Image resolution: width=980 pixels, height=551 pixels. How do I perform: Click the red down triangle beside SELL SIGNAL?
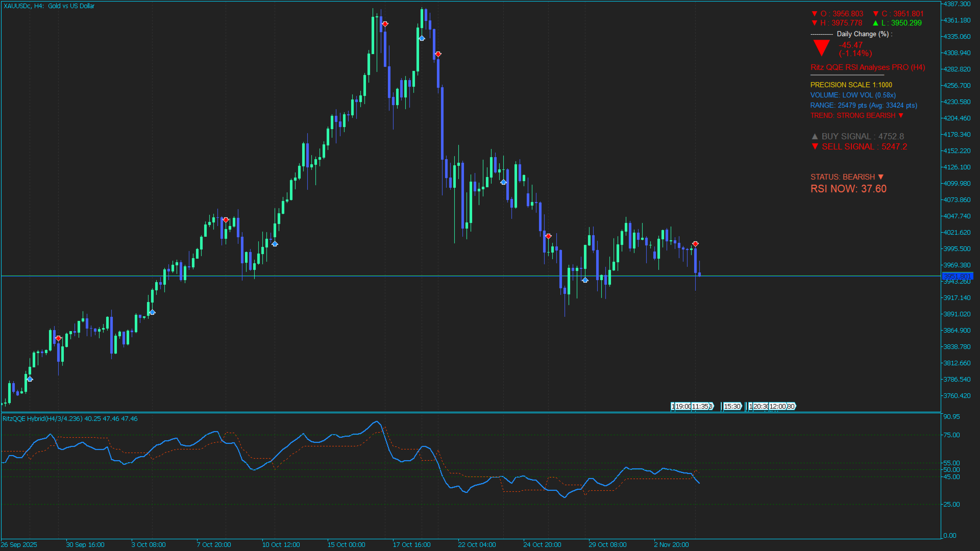coord(815,146)
